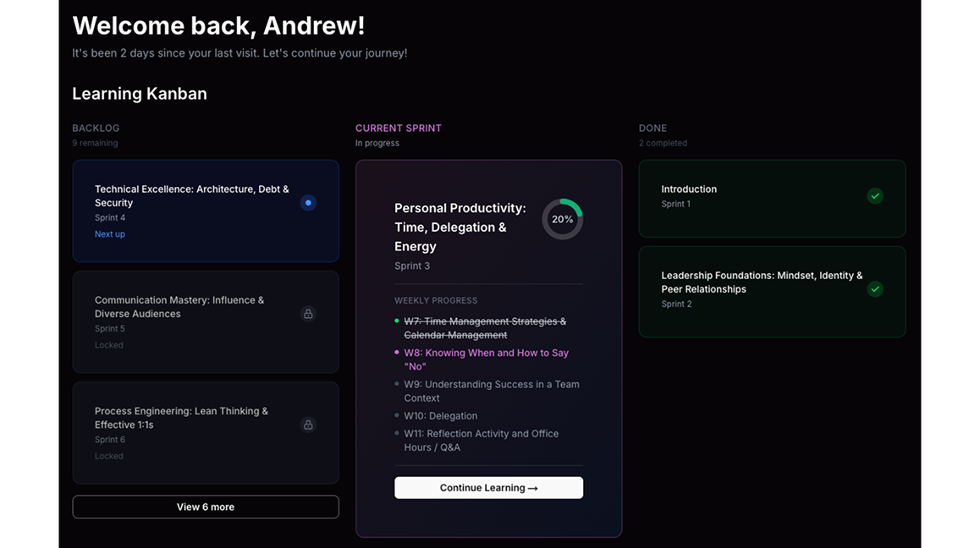Click the W10: Delegation item
This screenshot has height=548, width=980.
pyautogui.click(x=440, y=416)
